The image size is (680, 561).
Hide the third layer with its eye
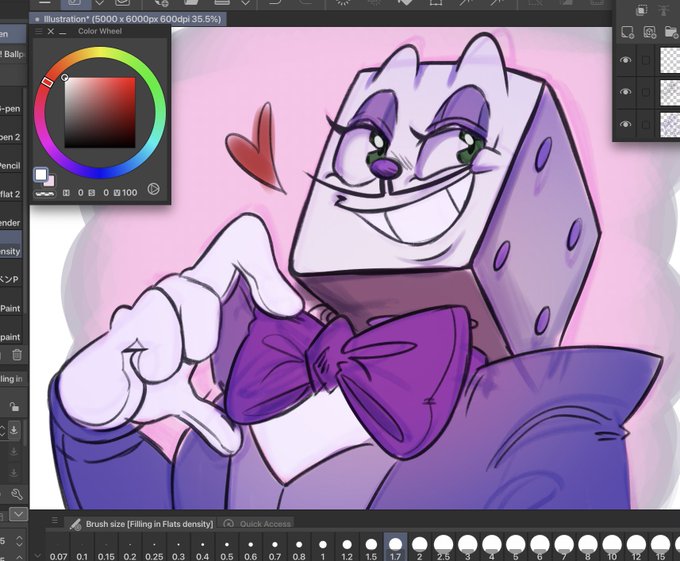(625, 124)
